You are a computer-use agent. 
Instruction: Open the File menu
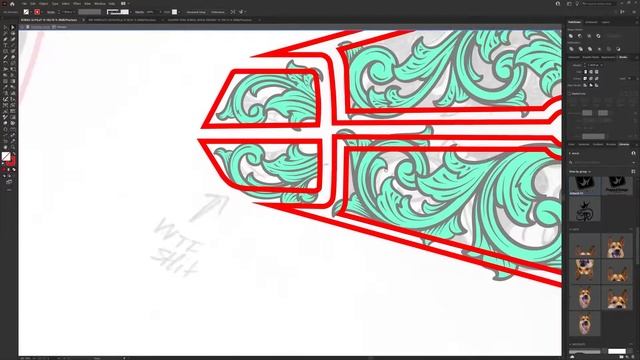coord(24,4)
